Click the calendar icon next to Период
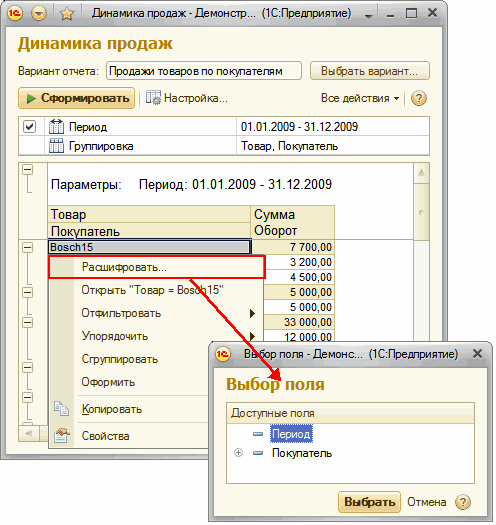 click(56, 127)
